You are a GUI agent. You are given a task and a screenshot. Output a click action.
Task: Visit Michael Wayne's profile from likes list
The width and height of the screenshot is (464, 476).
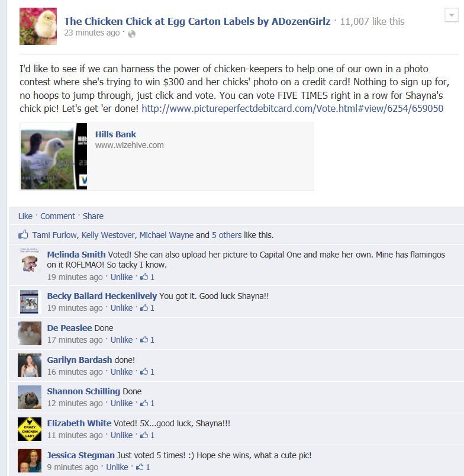pos(166,235)
